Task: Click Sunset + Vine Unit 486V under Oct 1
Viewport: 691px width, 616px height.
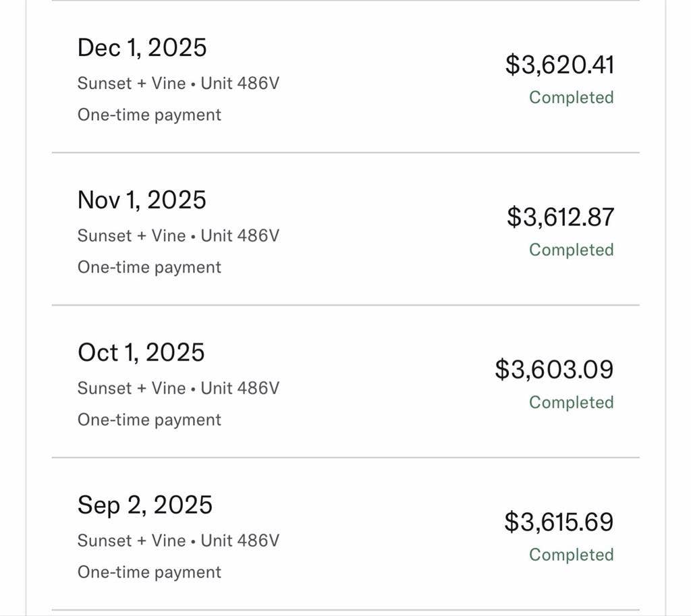Action: [178, 389]
